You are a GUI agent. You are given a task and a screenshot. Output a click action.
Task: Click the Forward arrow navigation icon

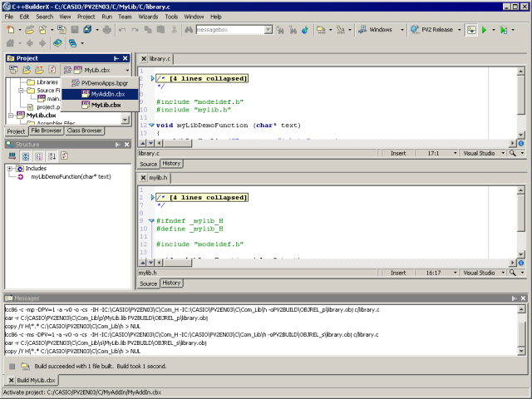coord(42,43)
